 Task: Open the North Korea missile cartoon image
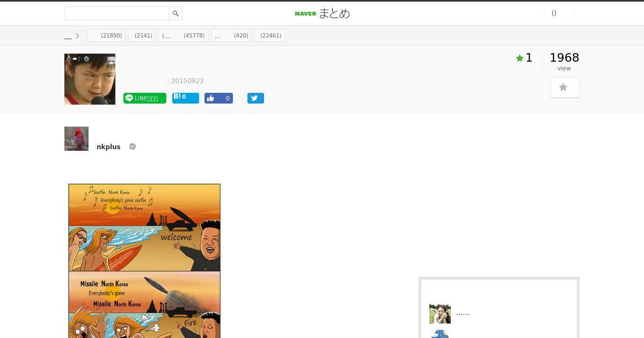coord(144,261)
